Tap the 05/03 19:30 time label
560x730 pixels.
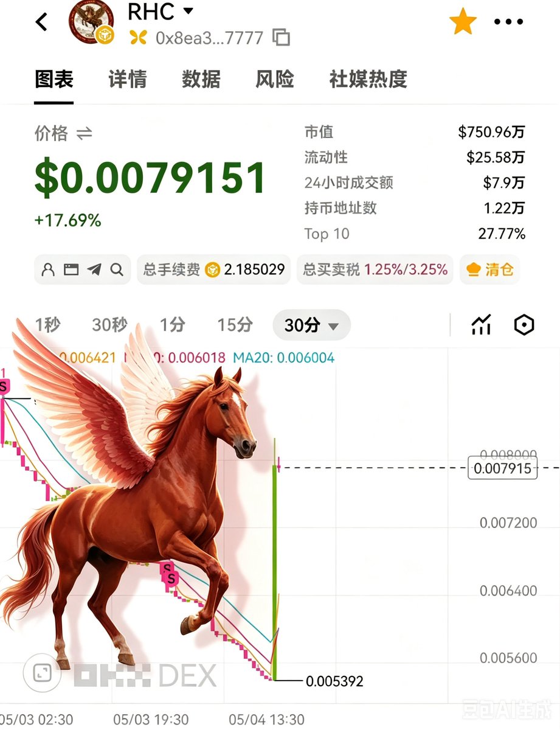coord(150,720)
